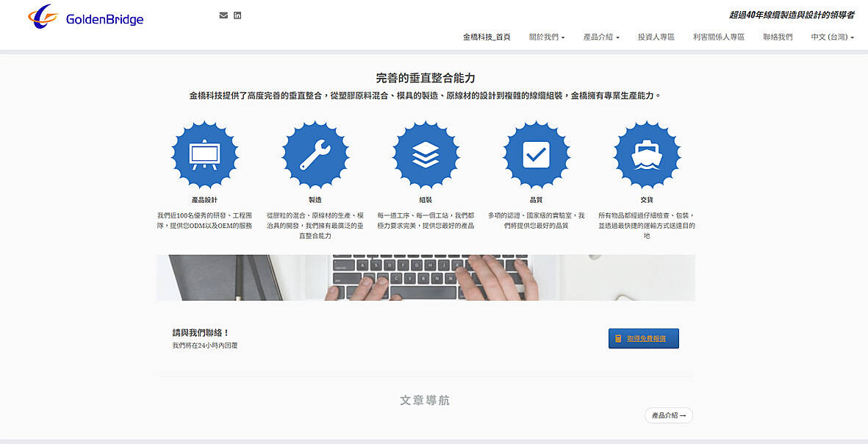Select the 品質 checkmark icon
The width and height of the screenshot is (868, 444).
pyautogui.click(x=536, y=154)
